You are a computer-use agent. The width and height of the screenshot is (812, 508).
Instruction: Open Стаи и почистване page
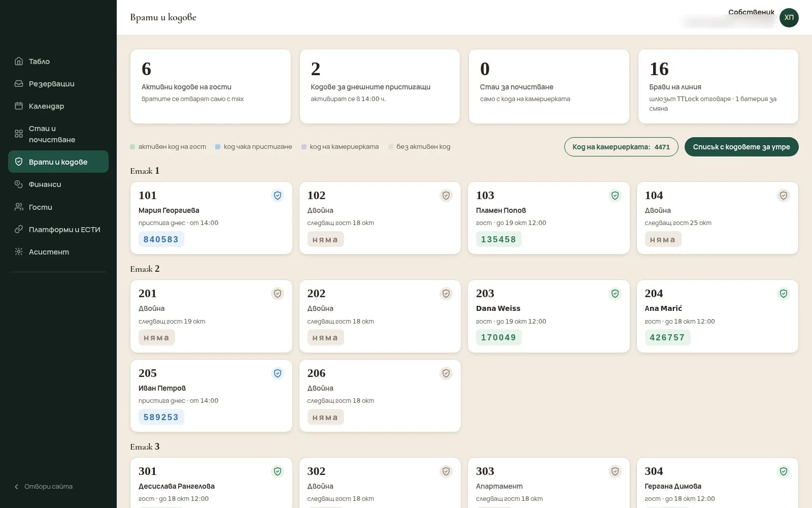(58, 134)
